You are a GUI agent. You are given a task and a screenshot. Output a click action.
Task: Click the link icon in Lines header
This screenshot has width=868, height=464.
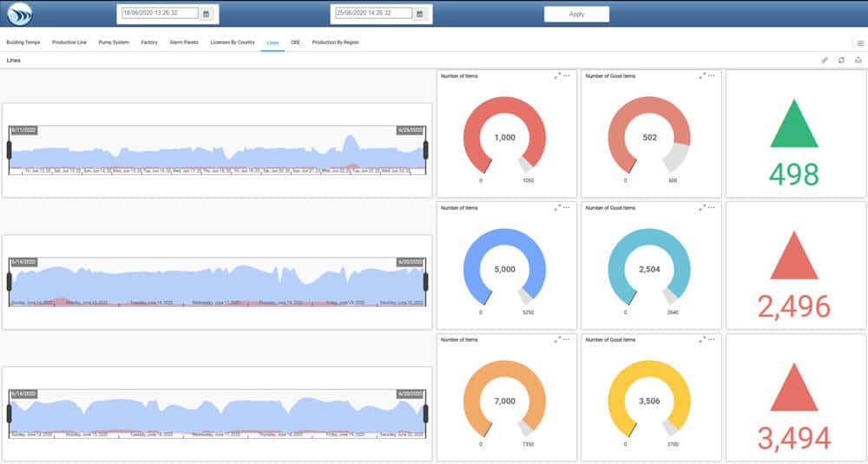[x=825, y=61]
